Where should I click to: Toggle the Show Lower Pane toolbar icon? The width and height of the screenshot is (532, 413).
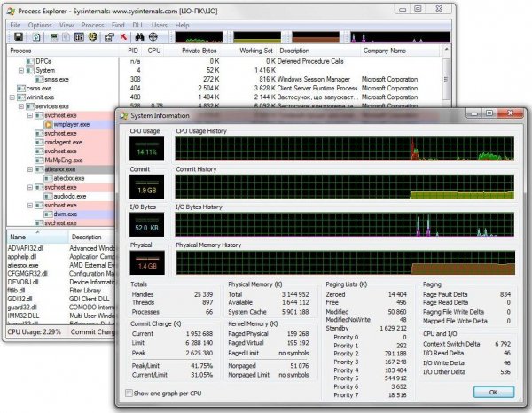point(79,36)
